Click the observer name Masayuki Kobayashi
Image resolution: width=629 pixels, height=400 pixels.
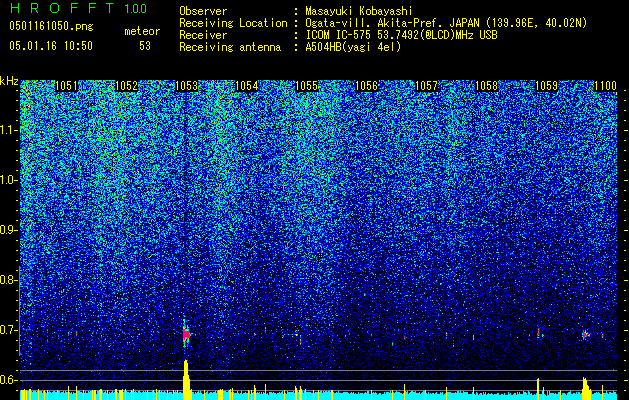click(359, 11)
